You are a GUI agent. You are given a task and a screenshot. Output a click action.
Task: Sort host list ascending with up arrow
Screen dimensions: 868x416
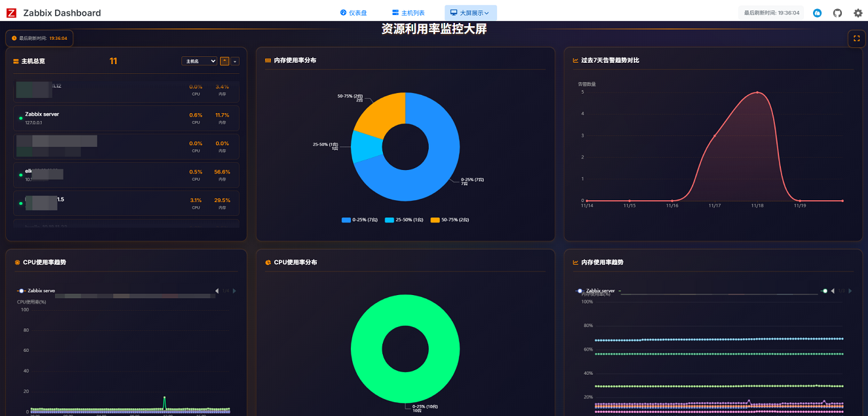(x=225, y=61)
